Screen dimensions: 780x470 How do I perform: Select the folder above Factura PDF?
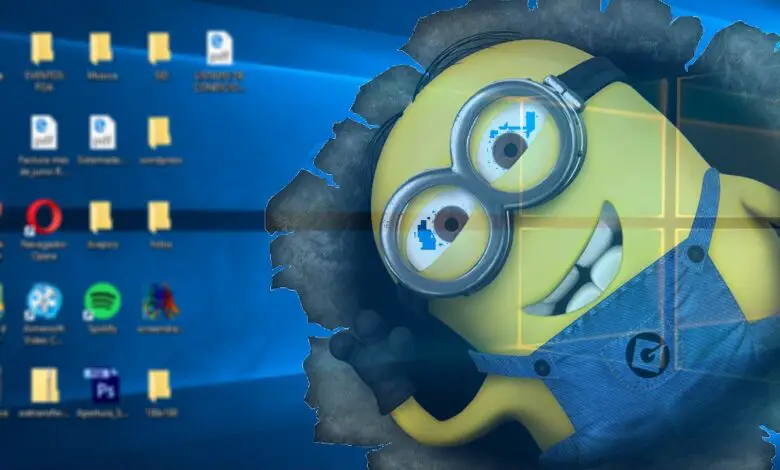click(x=42, y=48)
